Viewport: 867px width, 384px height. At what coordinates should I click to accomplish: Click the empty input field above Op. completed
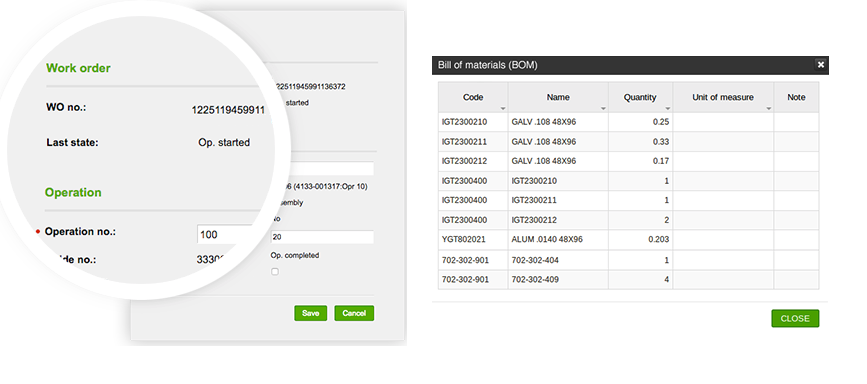[x=322, y=169]
